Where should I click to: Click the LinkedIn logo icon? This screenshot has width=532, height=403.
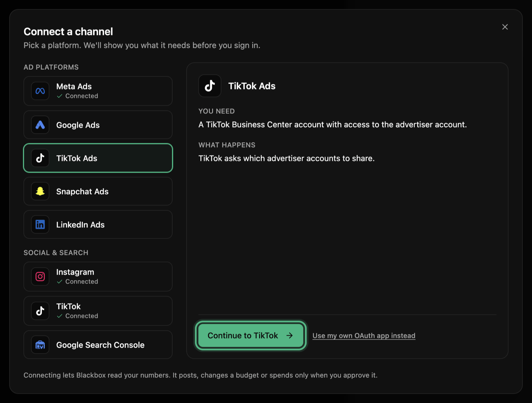40,225
